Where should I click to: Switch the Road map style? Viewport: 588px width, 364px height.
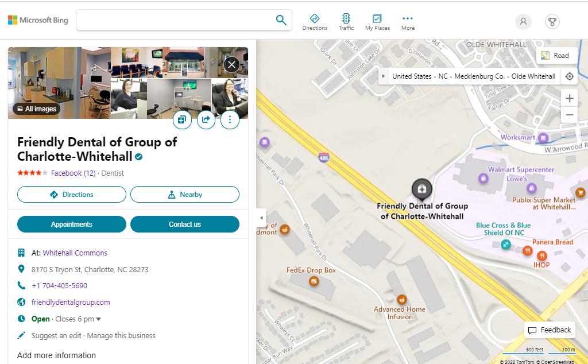556,56
